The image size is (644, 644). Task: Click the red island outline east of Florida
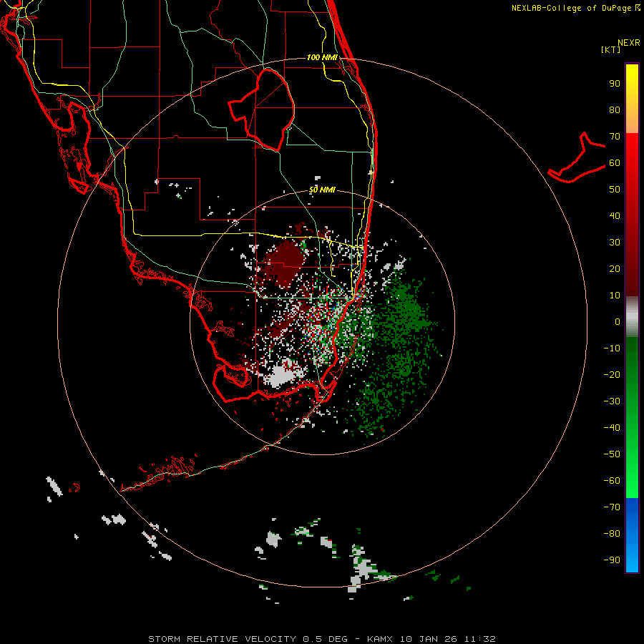pos(577,157)
